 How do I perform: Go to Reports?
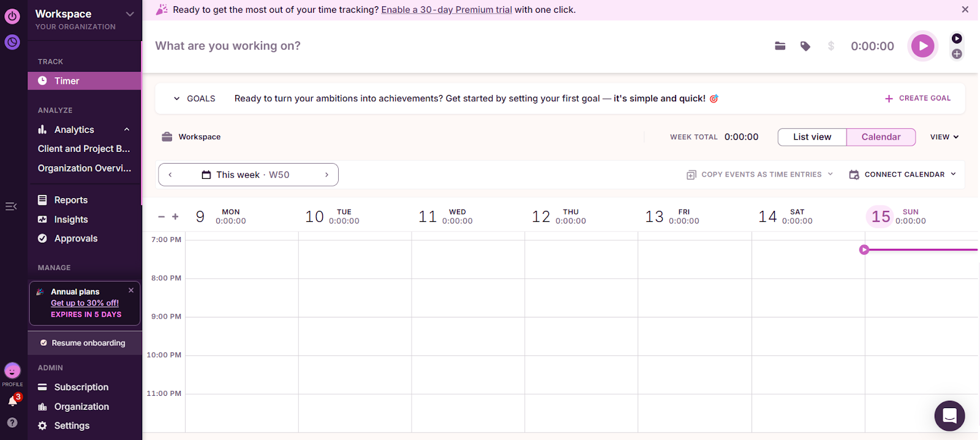click(70, 200)
